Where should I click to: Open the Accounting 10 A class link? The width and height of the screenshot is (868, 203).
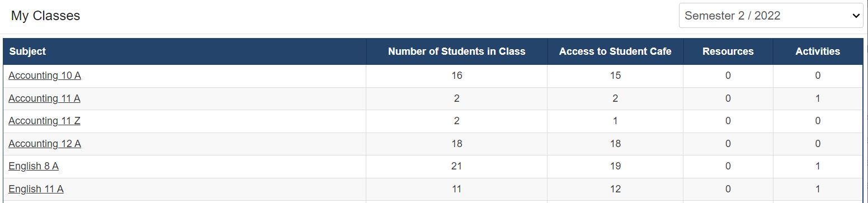45,75
